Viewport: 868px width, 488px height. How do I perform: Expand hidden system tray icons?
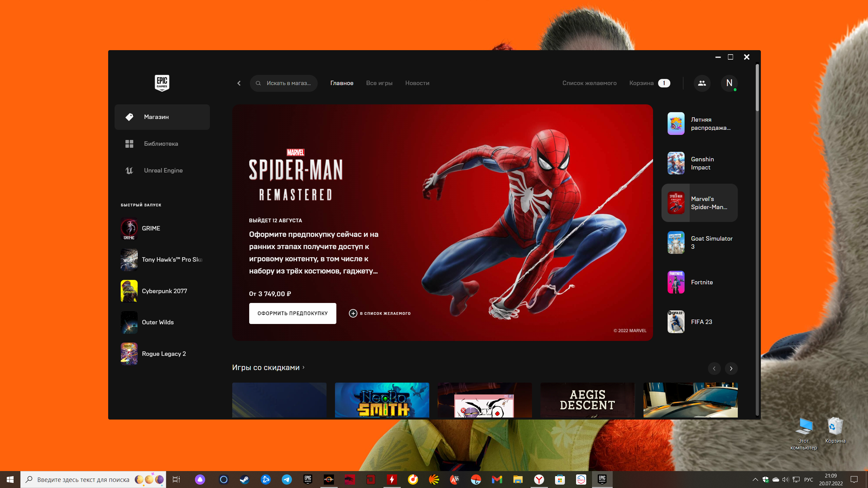point(755,480)
